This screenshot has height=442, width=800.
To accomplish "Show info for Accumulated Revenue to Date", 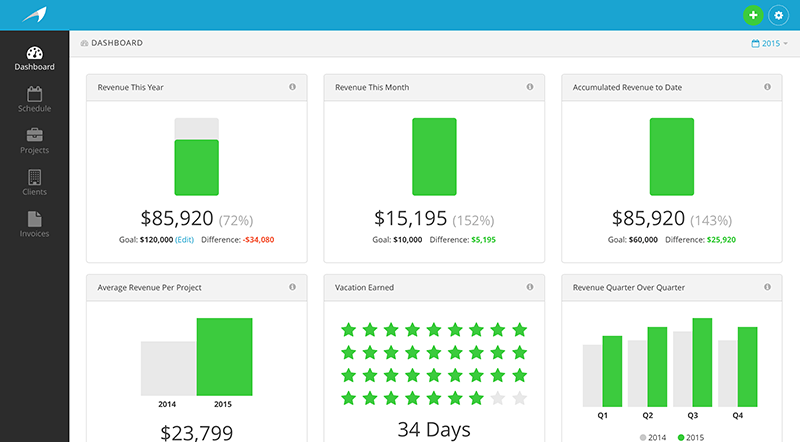I will tap(768, 87).
